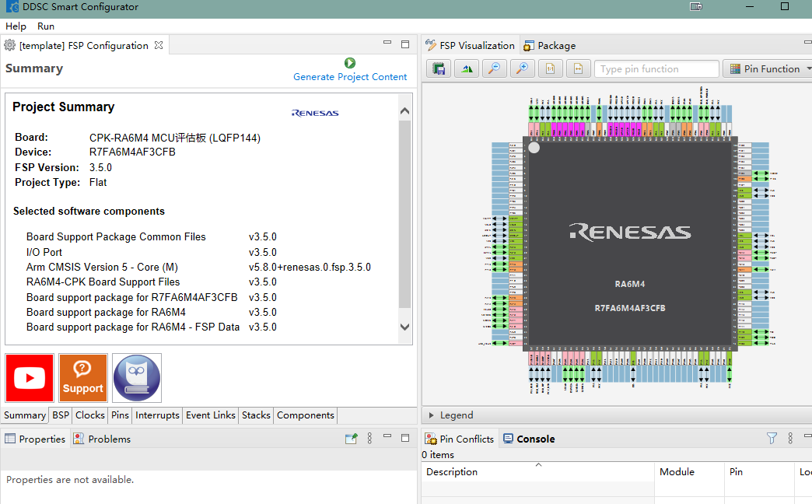
Task: Open the Run menu
Action: (46, 26)
